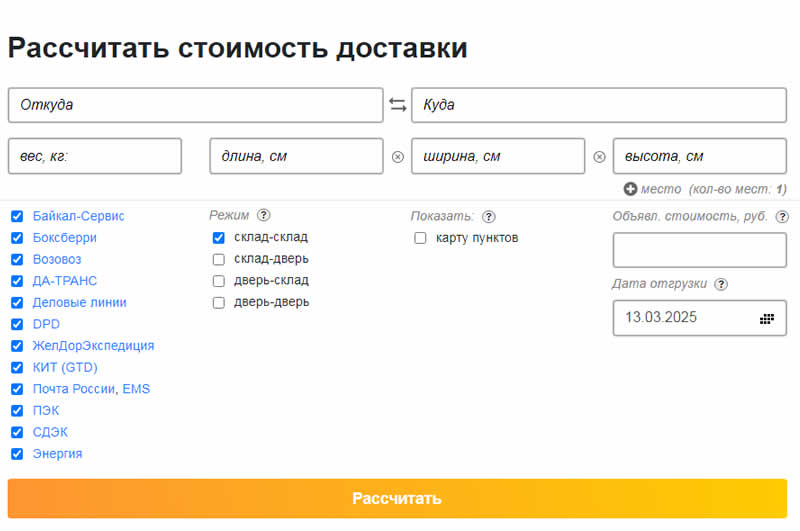The width and height of the screenshot is (800, 531).
Task: Open the Возовоз link
Action: [x=57, y=260]
